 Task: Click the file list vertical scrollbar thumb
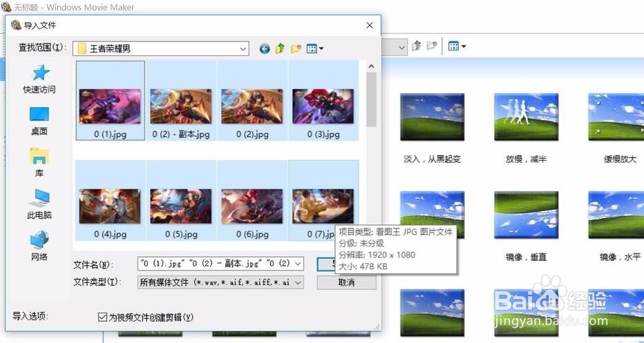371,99
